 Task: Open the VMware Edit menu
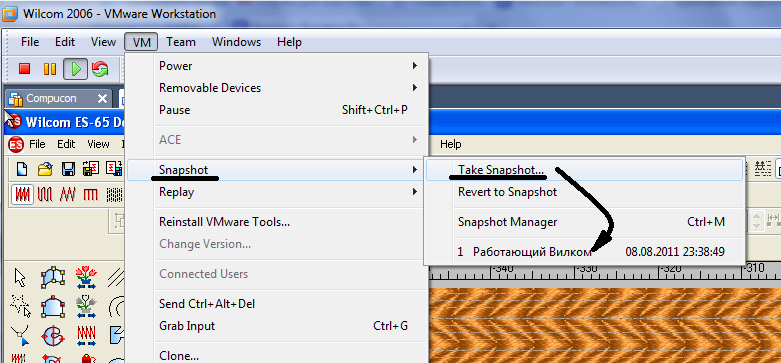[x=65, y=42]
